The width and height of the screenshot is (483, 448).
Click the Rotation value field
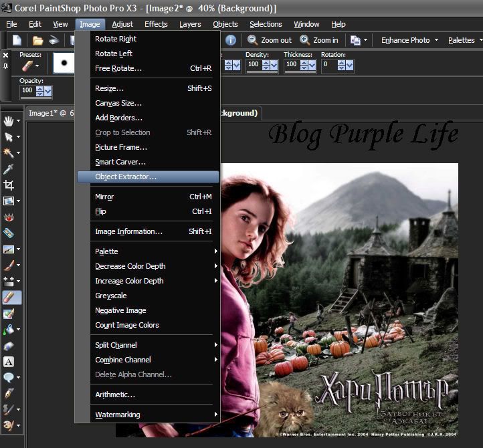(x=329, y=64)
